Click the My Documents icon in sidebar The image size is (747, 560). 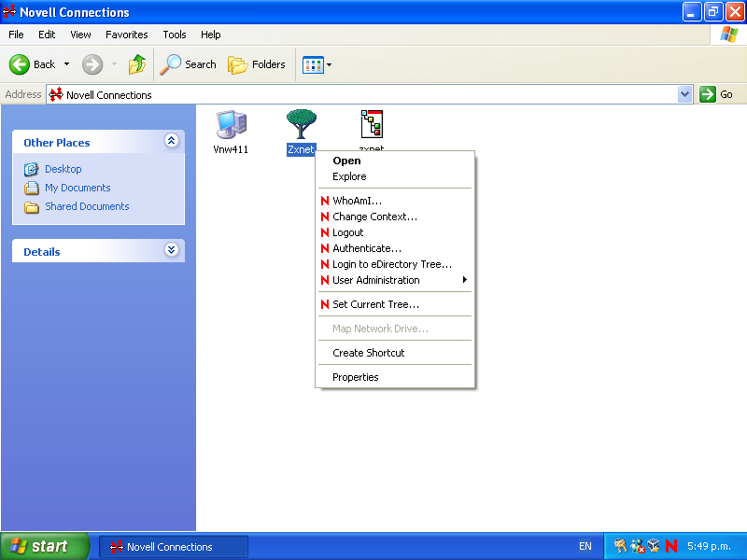point(32,189)
